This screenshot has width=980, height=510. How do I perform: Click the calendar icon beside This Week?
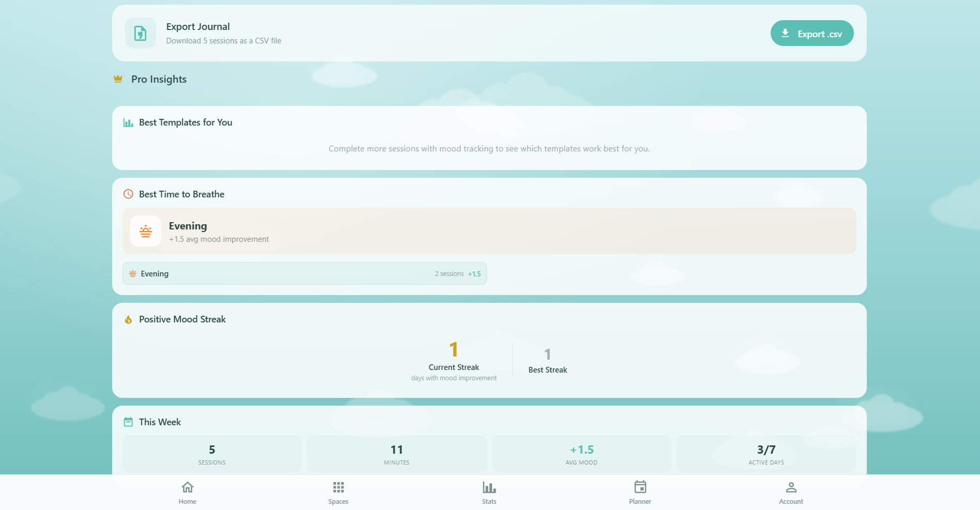[x=128, y=422]
